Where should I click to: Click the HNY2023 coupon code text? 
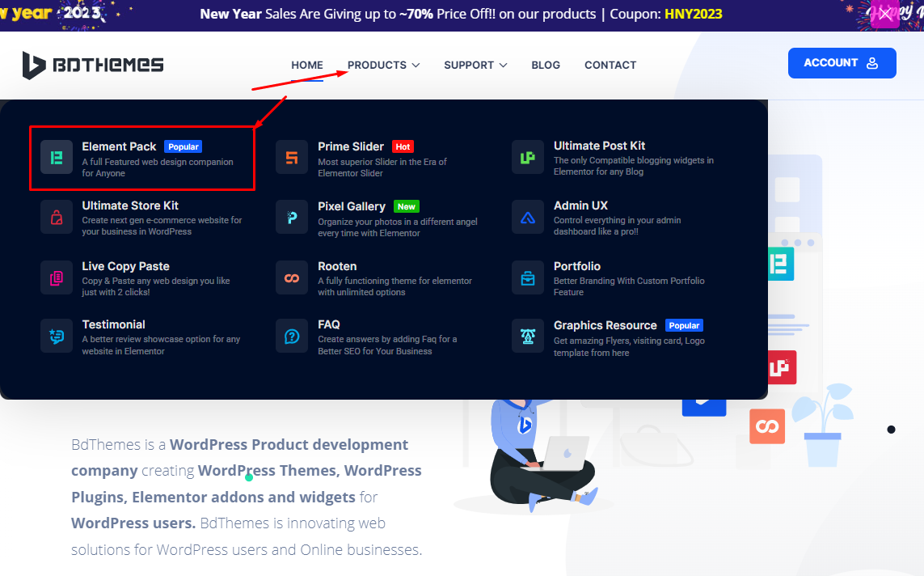pos(693,14)
